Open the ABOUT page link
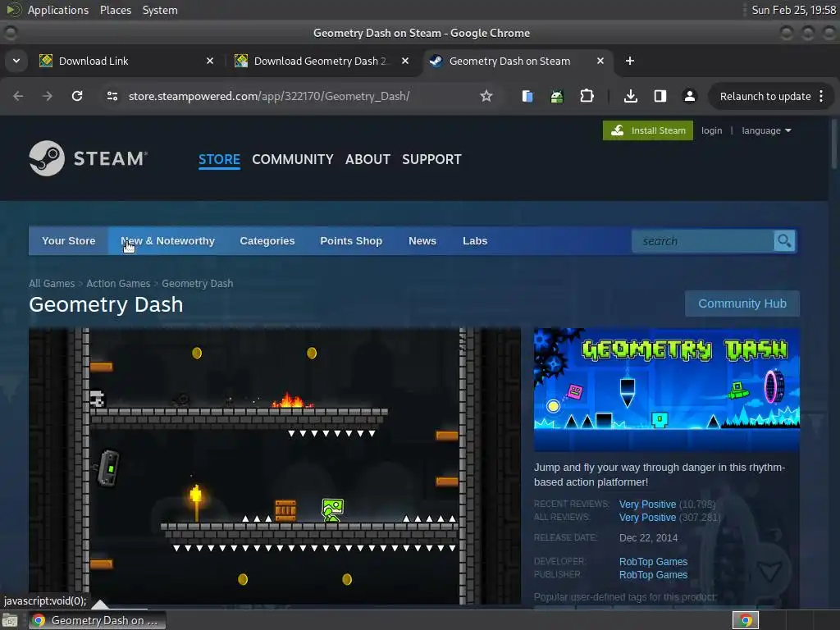This screenshot has height=630, width=840. pos(367,160)
